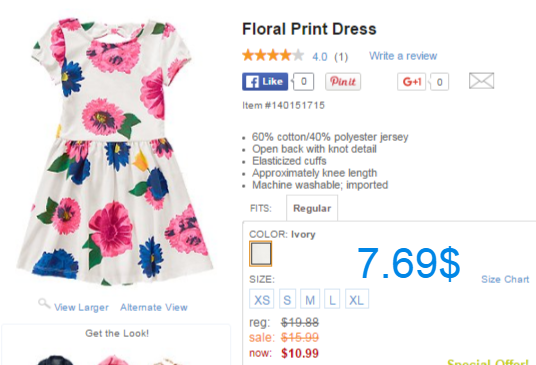The height and width of the screenshot is (365, 536).
Task: Choose size L
Action: click(332, 299)
